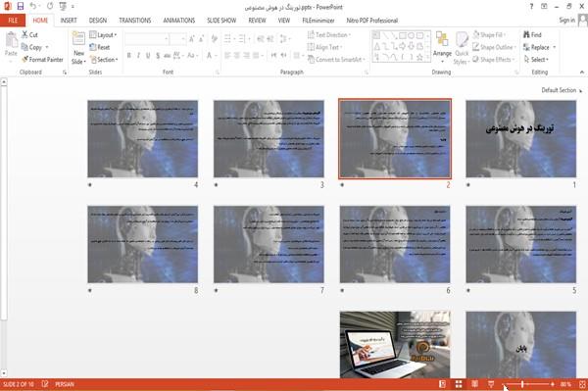
Task: Click the Save icon in quick access toolbar
Action: (21, 7)
